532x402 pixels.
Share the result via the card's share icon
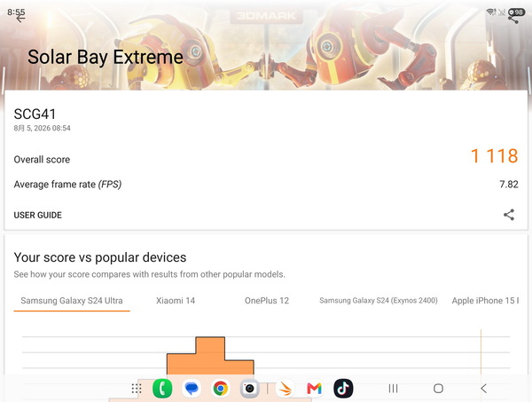509,215
